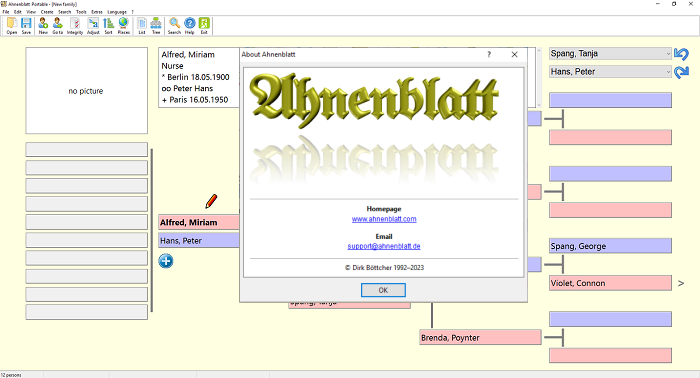Click the Help question mark toolbar icon
Viewport: 700px width, 378px height.
click(190, 25)
